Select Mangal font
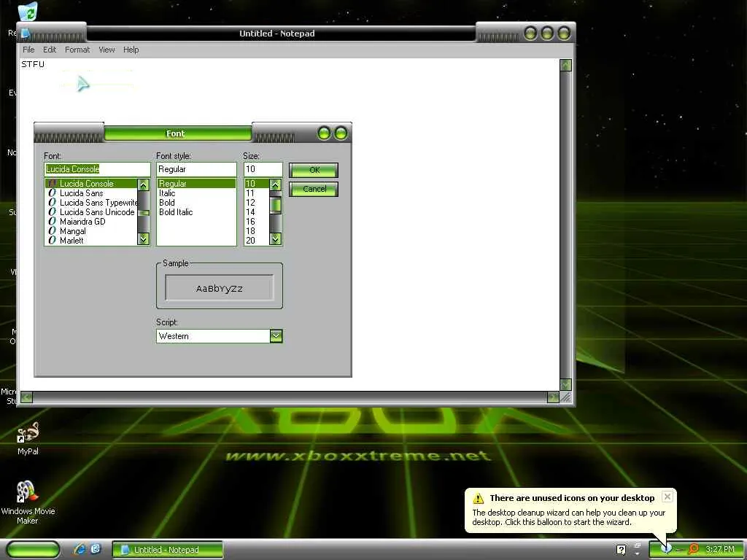The width and height of the screenshot is (747, 560). (x=91, y=231)
